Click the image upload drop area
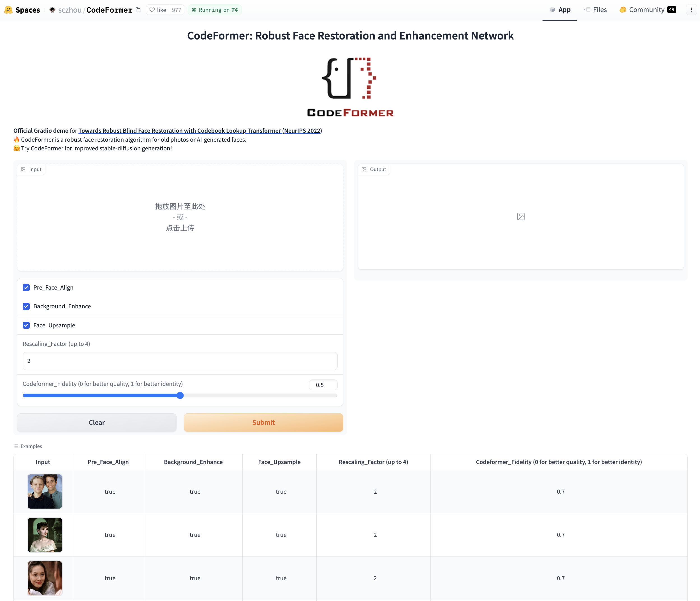Image resolution: width=700 pixels, height=601 pixels. (180, 217)
